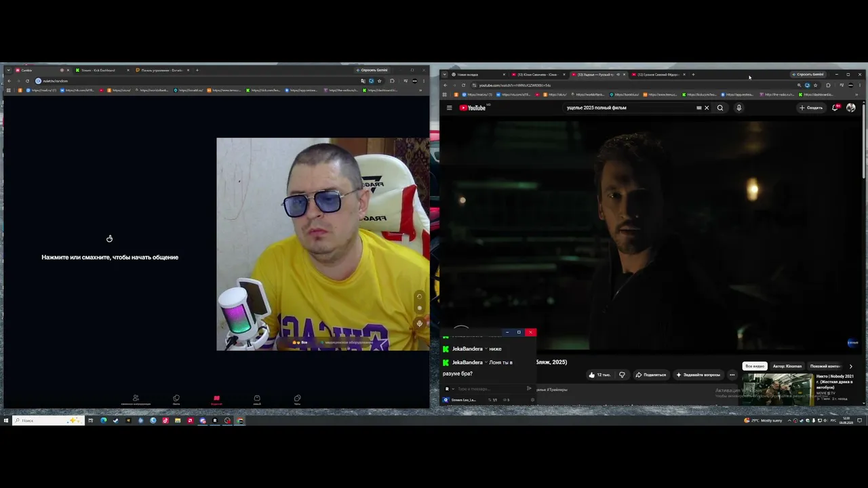This screenshot has height=488, width=868.
Task: Open the YouTube hamburger guide menu
Action: coord(449,108)
